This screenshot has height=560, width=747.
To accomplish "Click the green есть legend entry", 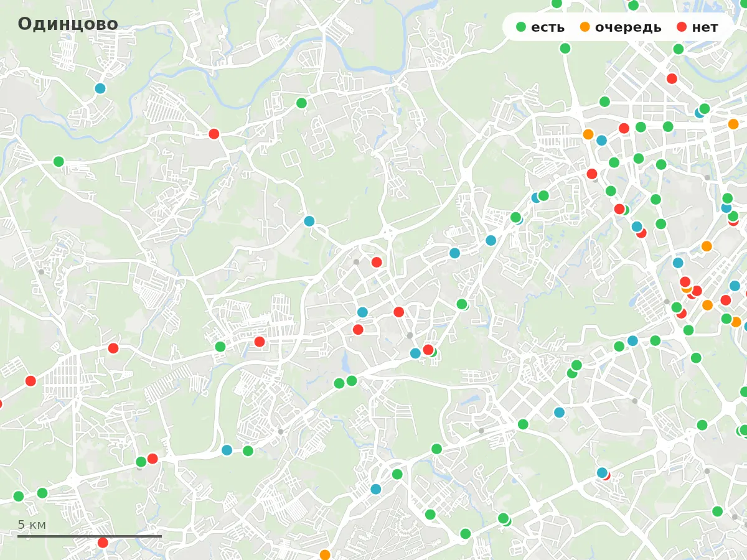I will [x=540, y=27].
